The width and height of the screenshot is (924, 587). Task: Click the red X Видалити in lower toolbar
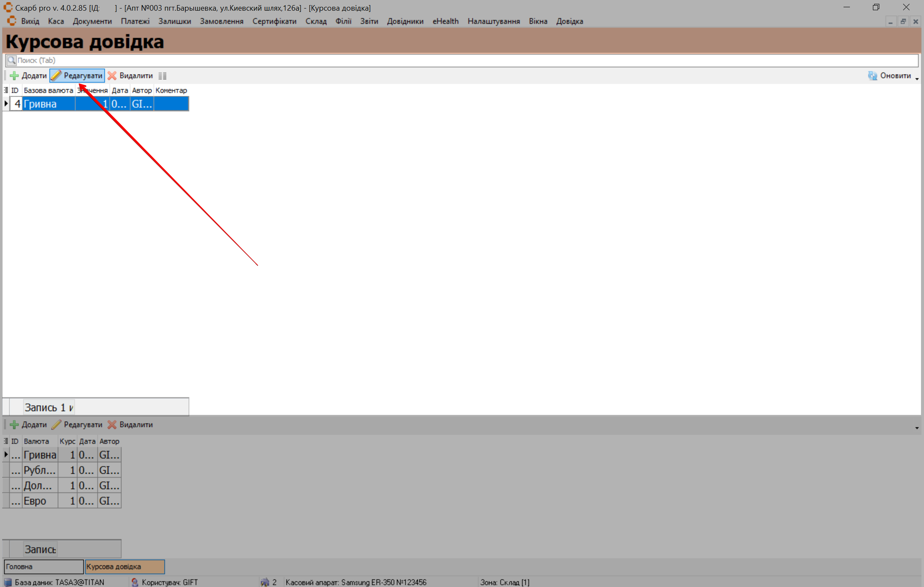(x=112, y=425)
